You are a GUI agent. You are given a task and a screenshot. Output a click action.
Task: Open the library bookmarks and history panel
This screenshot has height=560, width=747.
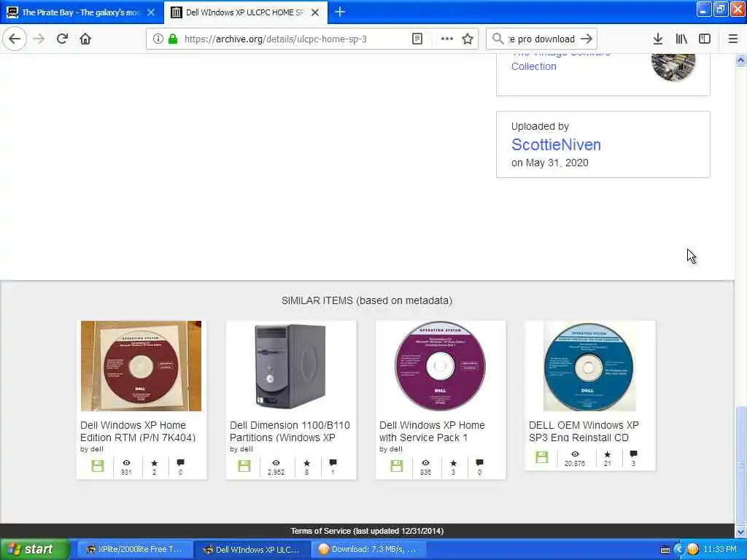click(681, 39)
